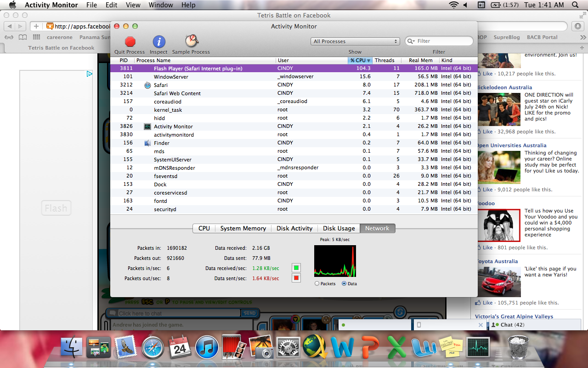
Task: Click the Finder icon in the process list
Action: [147, 143]
